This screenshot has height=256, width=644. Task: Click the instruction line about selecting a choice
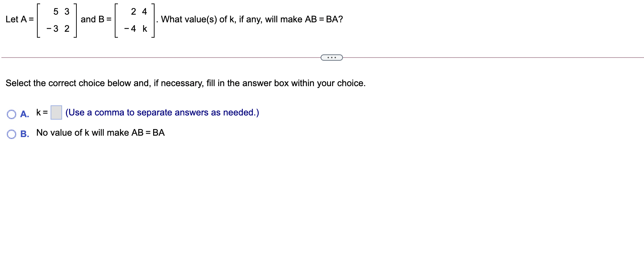tap(186, 83)
